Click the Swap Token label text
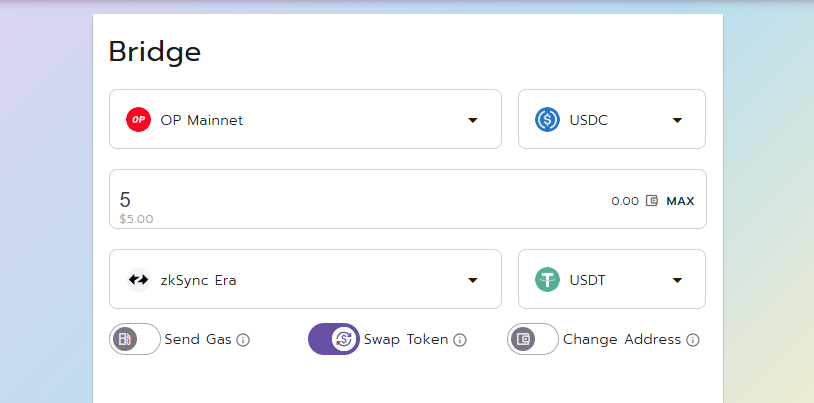This screenshot has height=403, width=814. 405,340
